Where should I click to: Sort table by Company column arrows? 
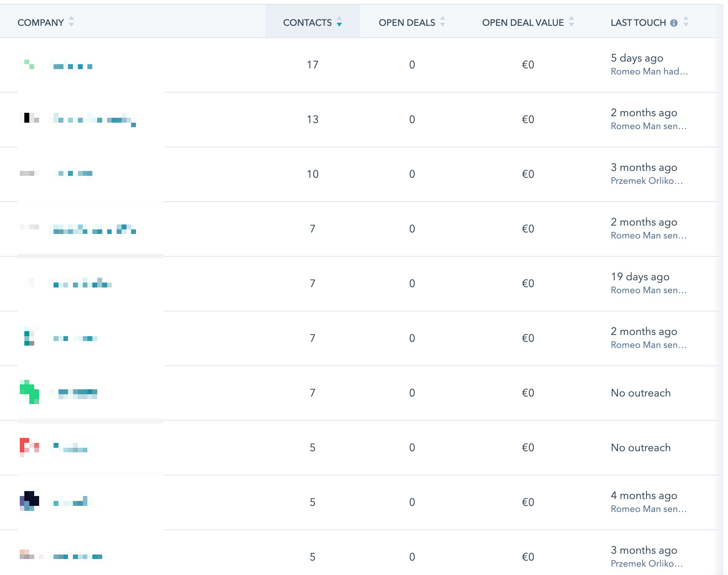pos(71,22)
